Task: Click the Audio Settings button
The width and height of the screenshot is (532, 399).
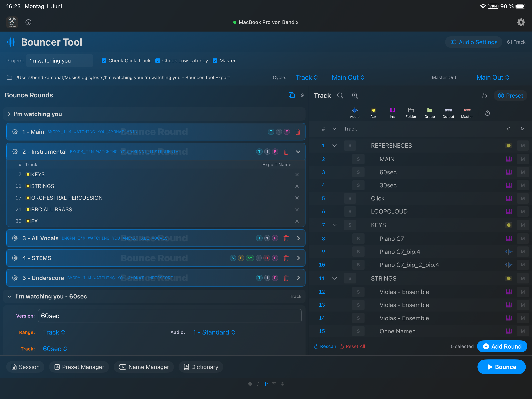Action: (x=474, y=42)
